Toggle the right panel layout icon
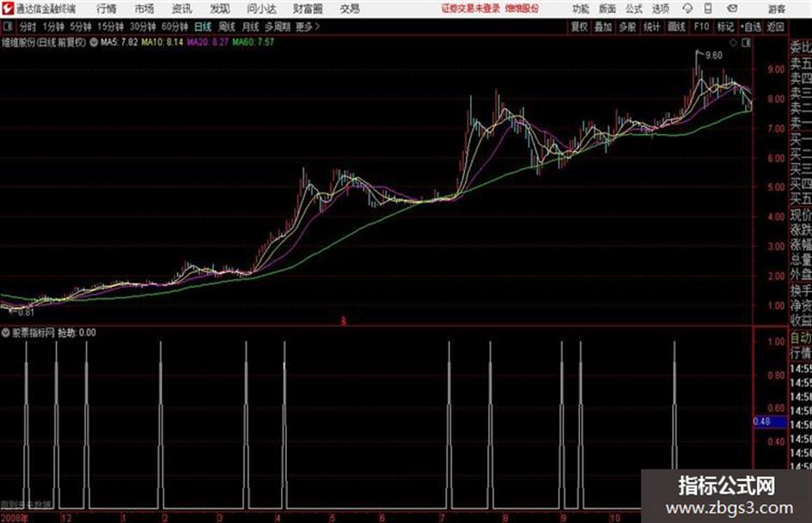The image size is (812, 523). pyautogui.click(x=746, y=43)
